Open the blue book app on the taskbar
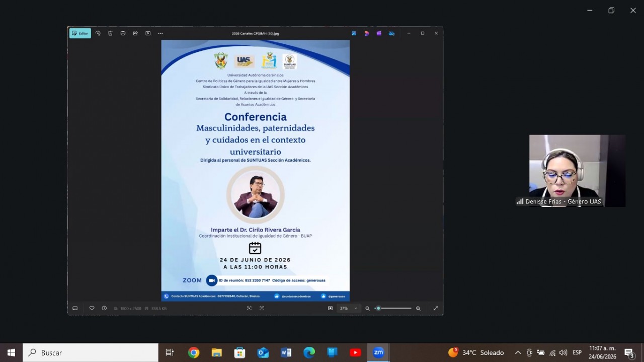The height and width of the screenshot is (362, 644). [x=333, y=352]
